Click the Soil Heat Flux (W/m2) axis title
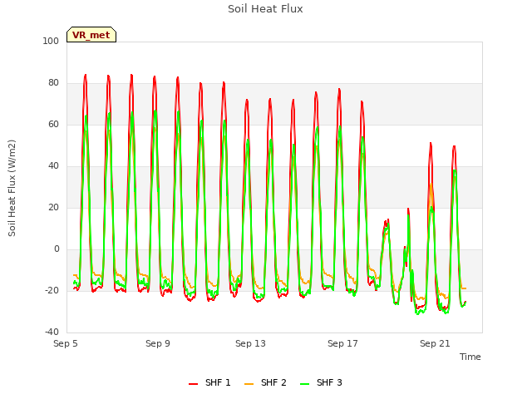The width and height of the screenshot is (532, 399). tap(12, 188)
